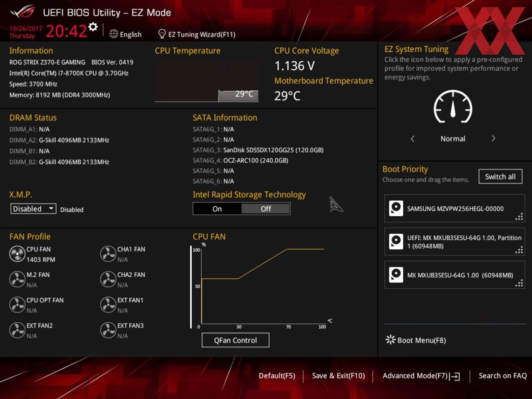
Task: Open the English language selector
Action: (126, 34)
